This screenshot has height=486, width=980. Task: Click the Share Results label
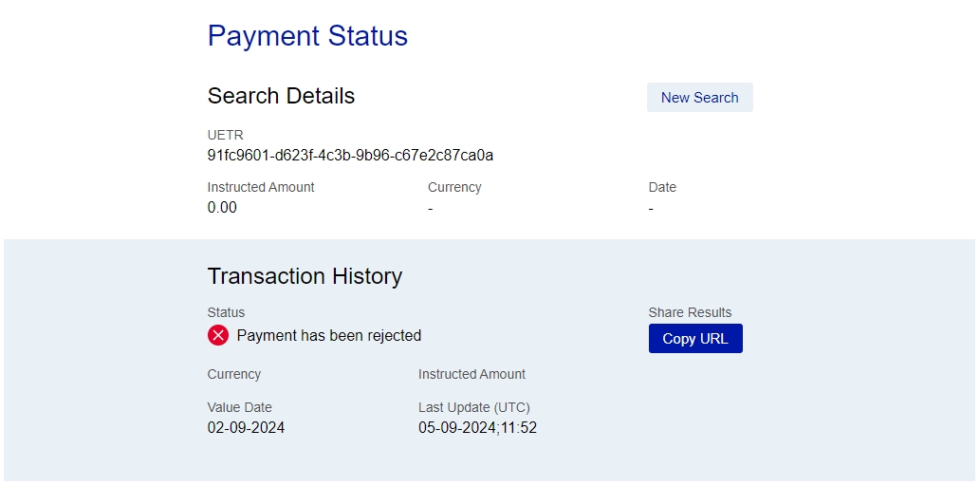[690, 312]
